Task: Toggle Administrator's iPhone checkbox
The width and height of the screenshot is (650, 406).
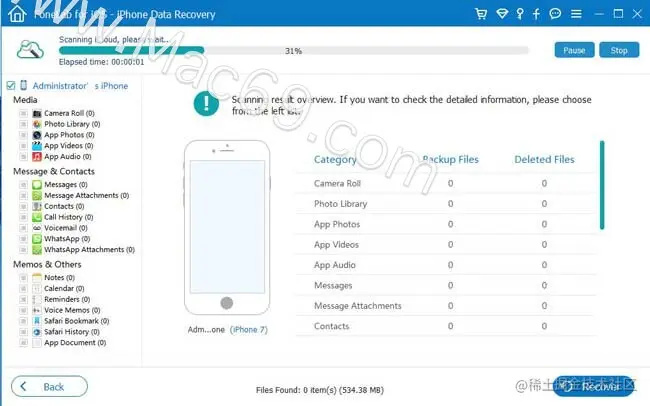Action: [x=11, y=86]
